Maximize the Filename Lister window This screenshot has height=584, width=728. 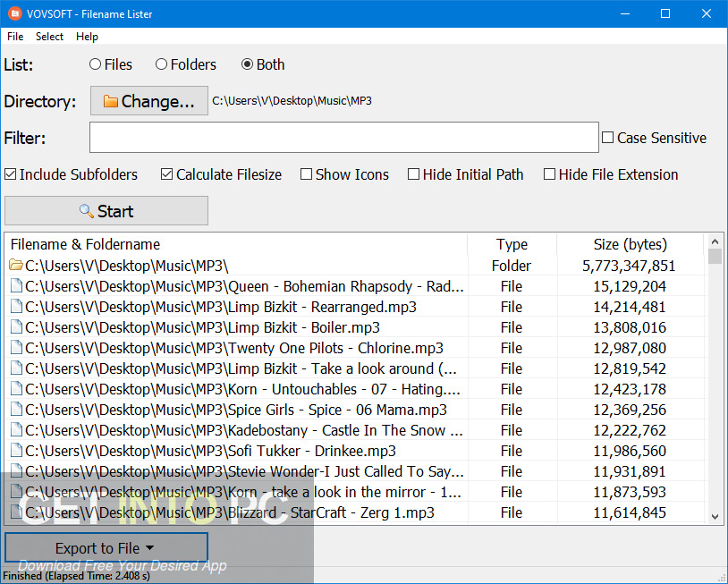(x=665, y=13)
